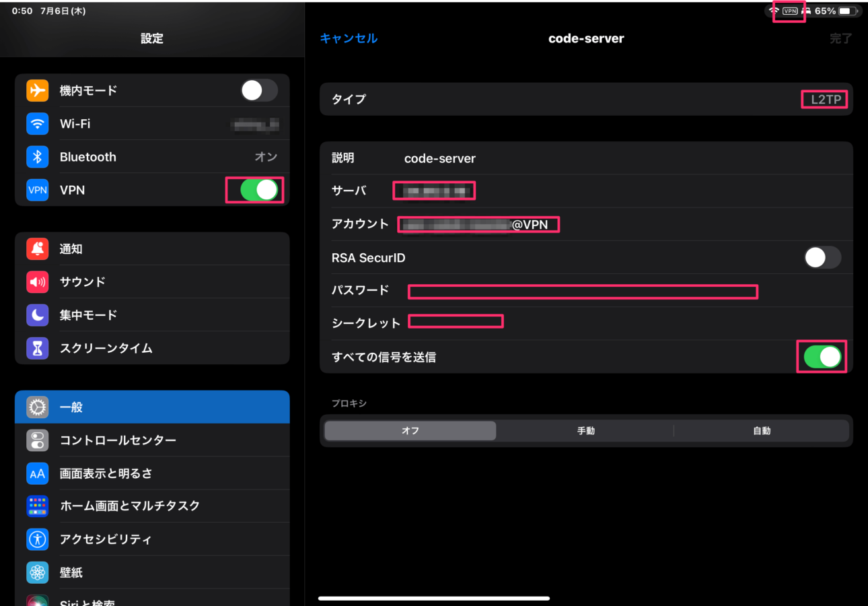Tap the アクセシビリティ figure icon
The image size is (868, 606).
coord(38,539)
